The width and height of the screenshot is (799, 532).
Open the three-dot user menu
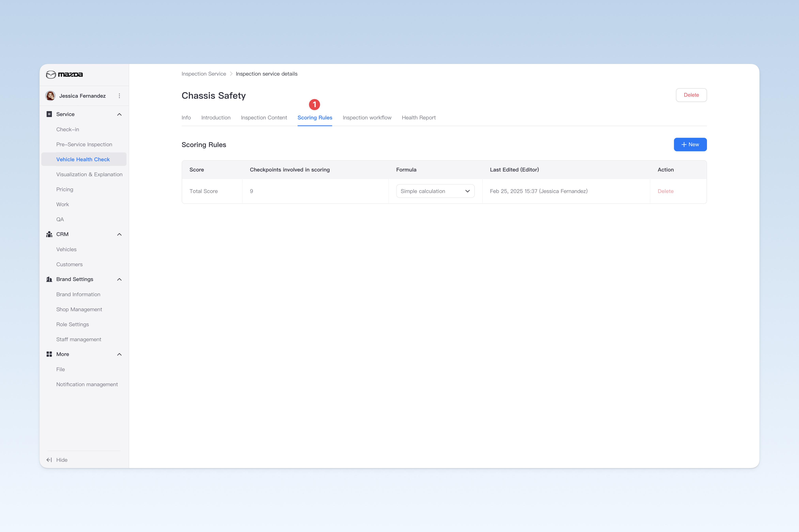pos(119,96)
